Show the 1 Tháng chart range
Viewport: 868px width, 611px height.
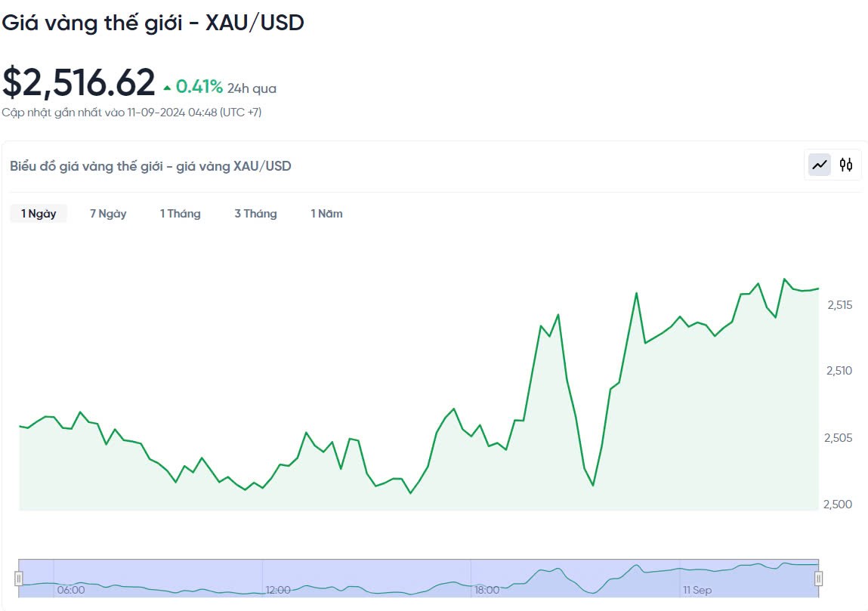pyautogui.click(x=180, y=214)
